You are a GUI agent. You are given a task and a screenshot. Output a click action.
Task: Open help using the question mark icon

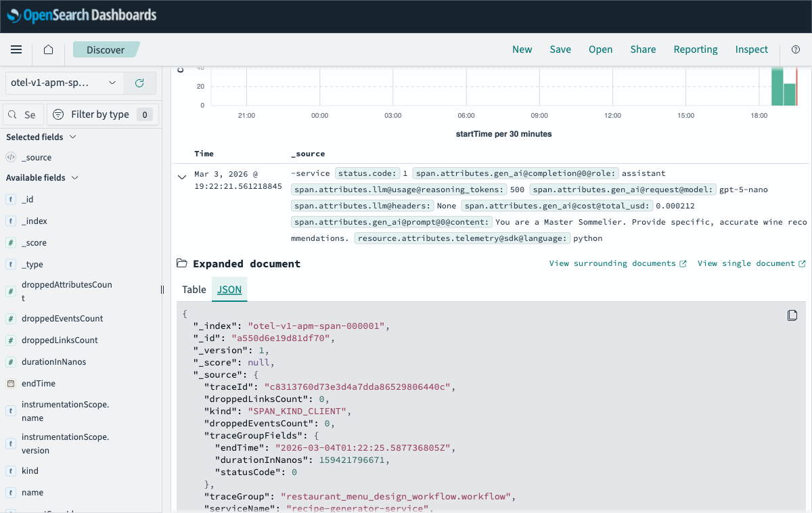pyautogui.click(x=797, y=49)
